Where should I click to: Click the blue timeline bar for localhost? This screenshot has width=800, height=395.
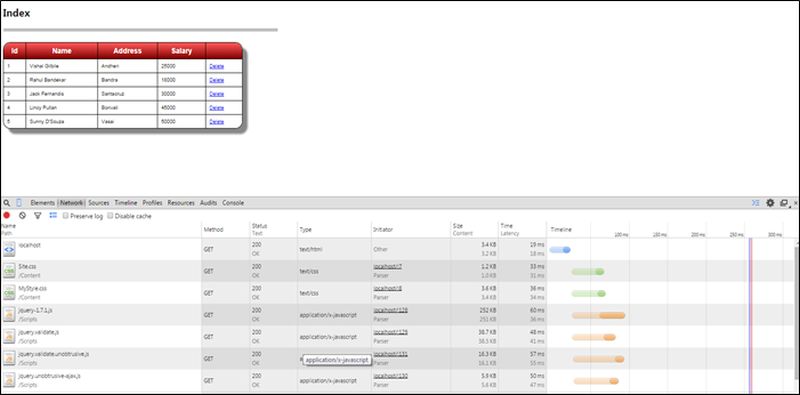tap(560, 250)
